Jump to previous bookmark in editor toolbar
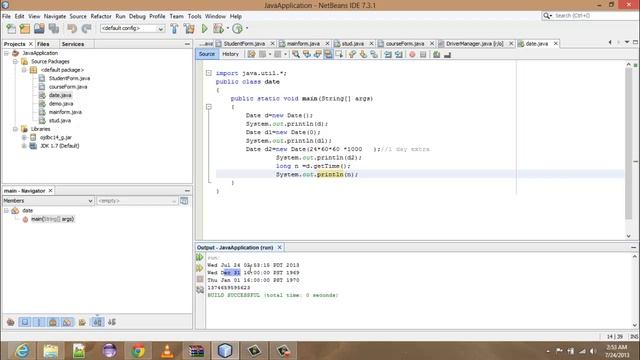 coord(352,54)
